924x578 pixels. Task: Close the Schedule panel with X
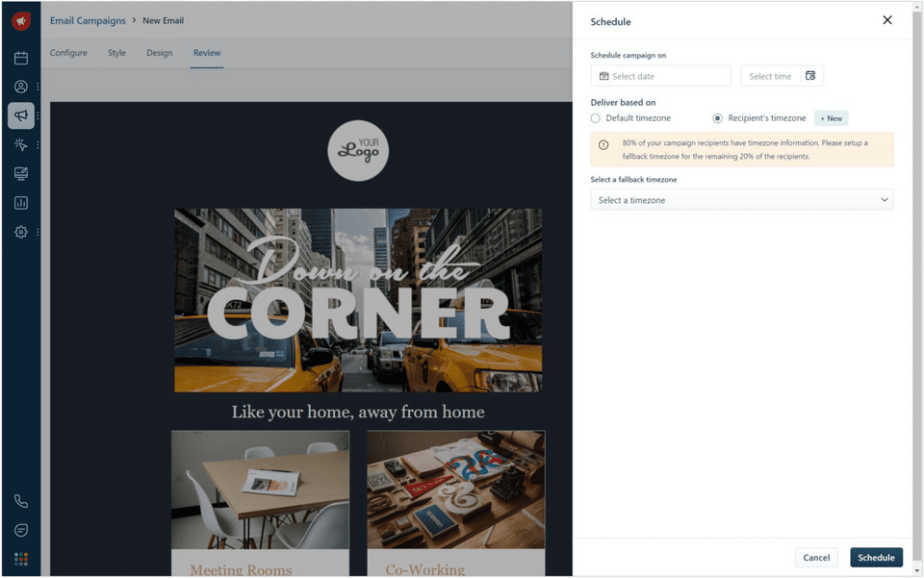(887, 20)
